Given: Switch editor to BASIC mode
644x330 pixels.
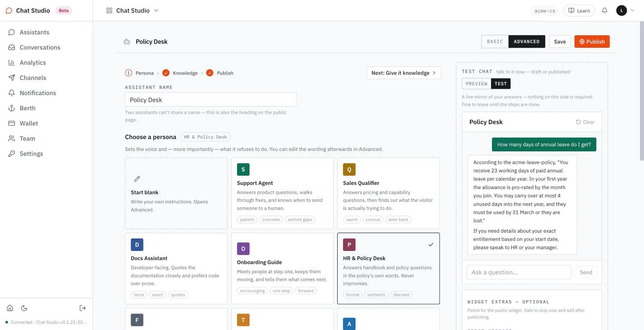Looking at the screenshot, I should point(495,42).
